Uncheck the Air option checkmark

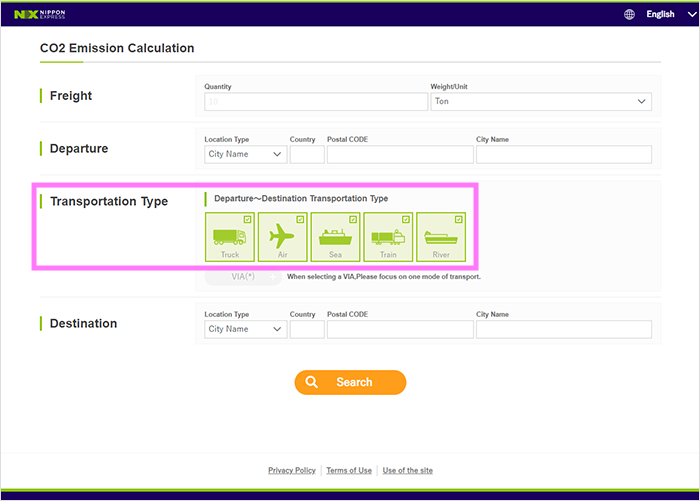coord(300,219)
